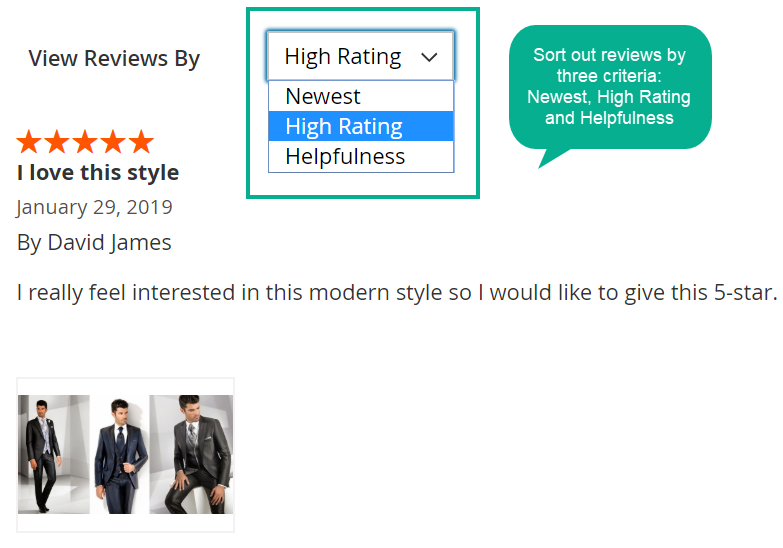Screen dimensions: 783x548
Task: Select the Newest sort option
Action: pos(361,96)
